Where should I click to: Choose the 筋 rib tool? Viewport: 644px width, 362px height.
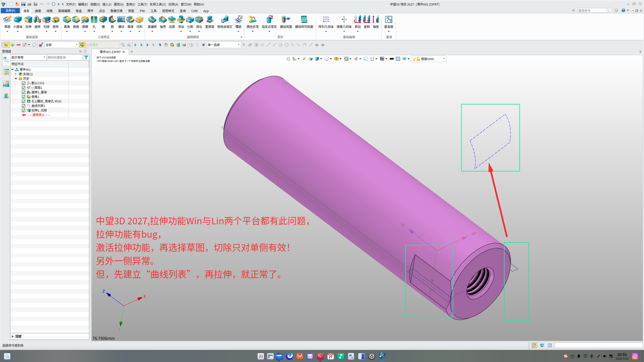(112, 22)
